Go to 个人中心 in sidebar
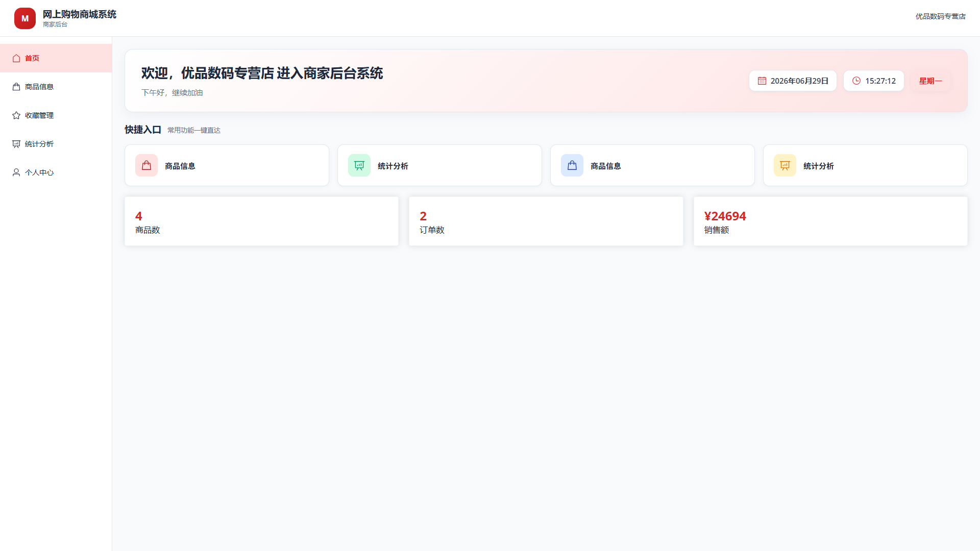Viewport: 980px width, 551px height. coord(56,172)
